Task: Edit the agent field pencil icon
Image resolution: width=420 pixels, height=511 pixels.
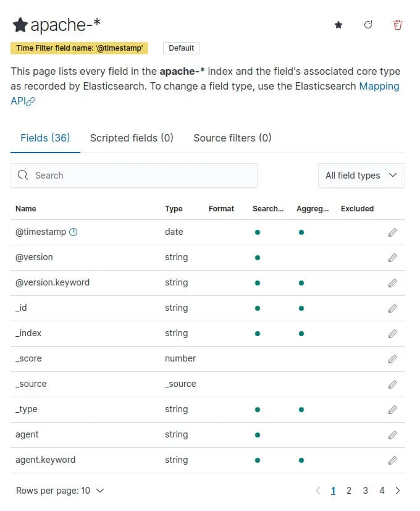Action: coord(393,435)
